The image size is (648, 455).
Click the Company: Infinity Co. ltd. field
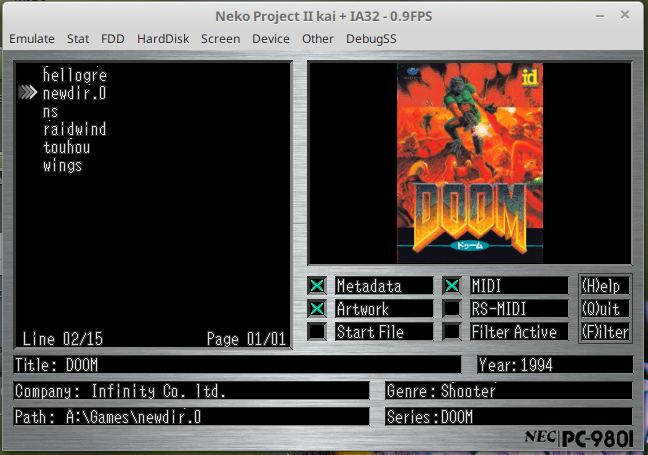[191, 391]
